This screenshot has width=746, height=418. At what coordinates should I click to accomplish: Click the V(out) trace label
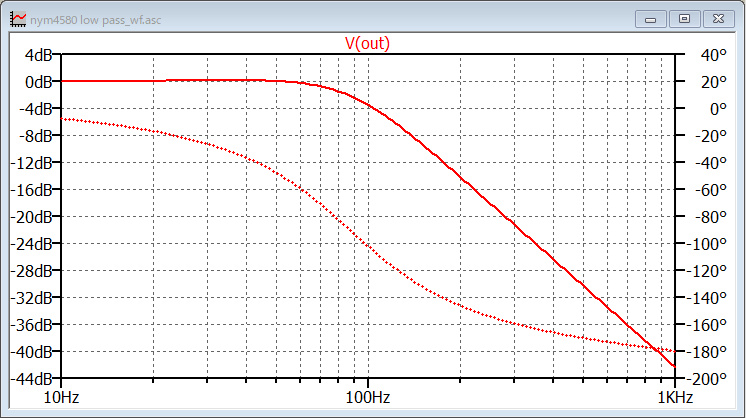point(367,43)
